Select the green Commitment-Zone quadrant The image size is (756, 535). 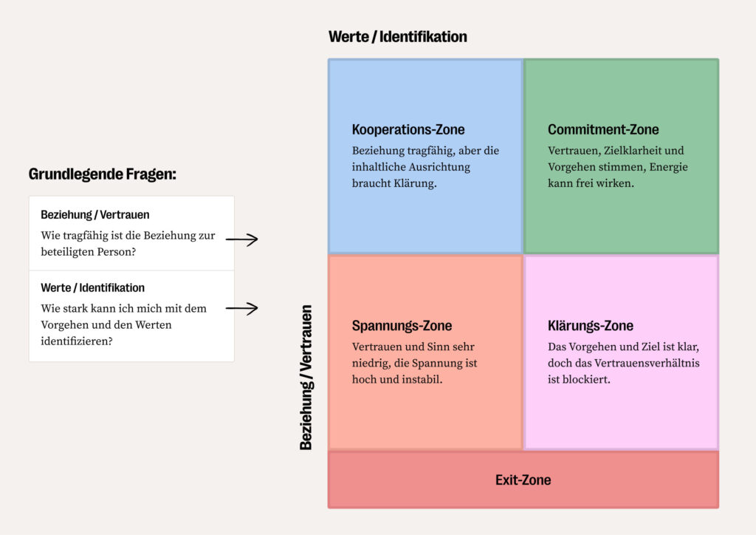(x=621, y=157)
